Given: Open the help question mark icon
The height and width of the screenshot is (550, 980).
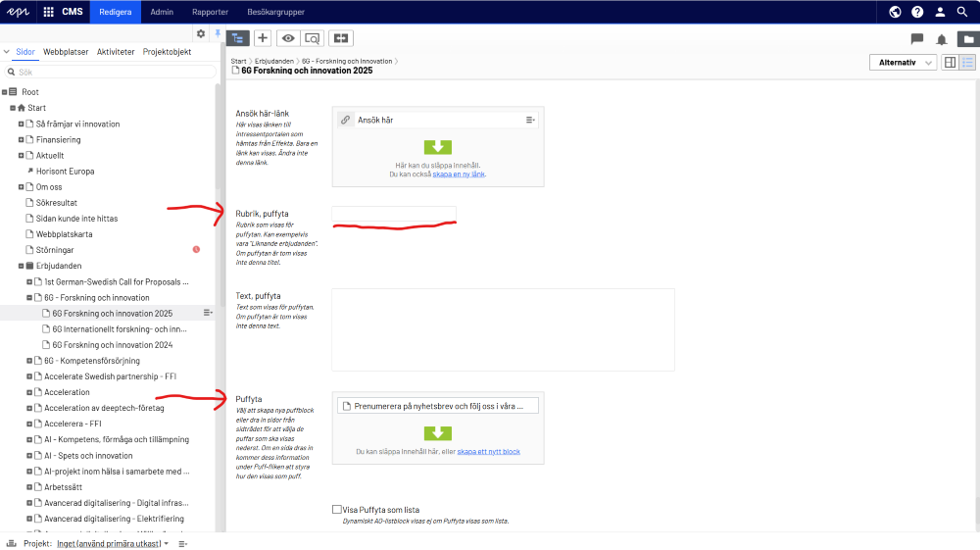Looking at the screenshot, I should coord(917,12).
